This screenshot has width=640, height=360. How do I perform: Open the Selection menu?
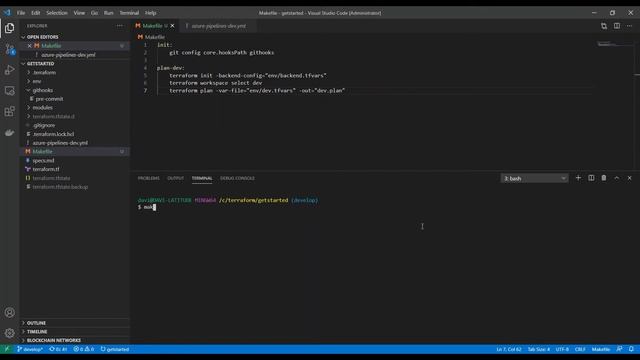click(57, 13)
